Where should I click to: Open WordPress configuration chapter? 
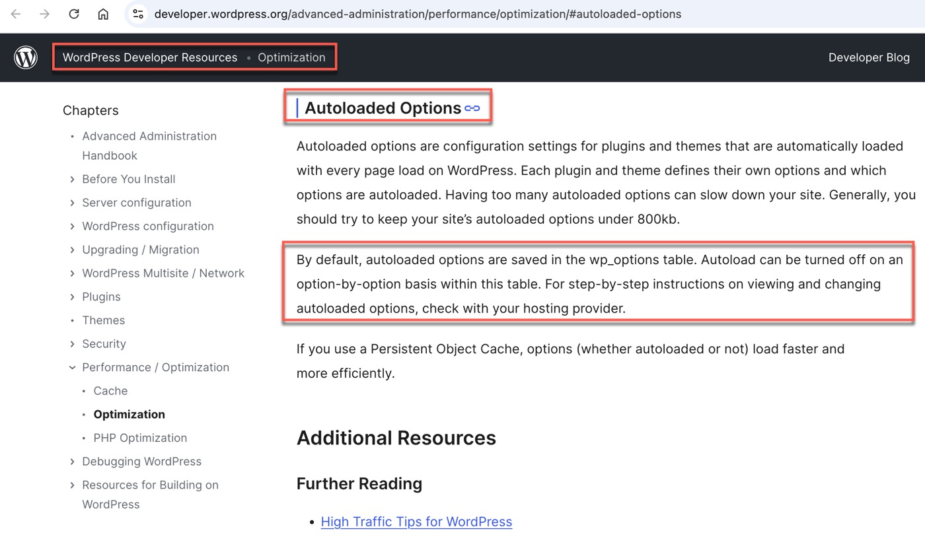click(148, 226)
